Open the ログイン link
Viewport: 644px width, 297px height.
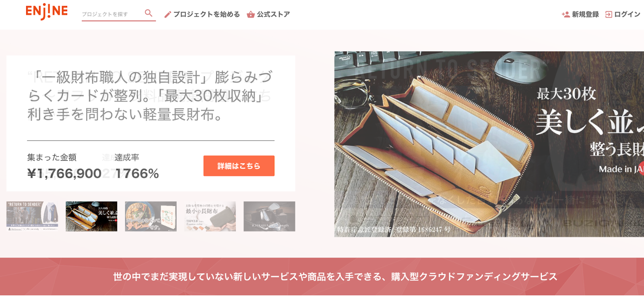coord(627,14)
